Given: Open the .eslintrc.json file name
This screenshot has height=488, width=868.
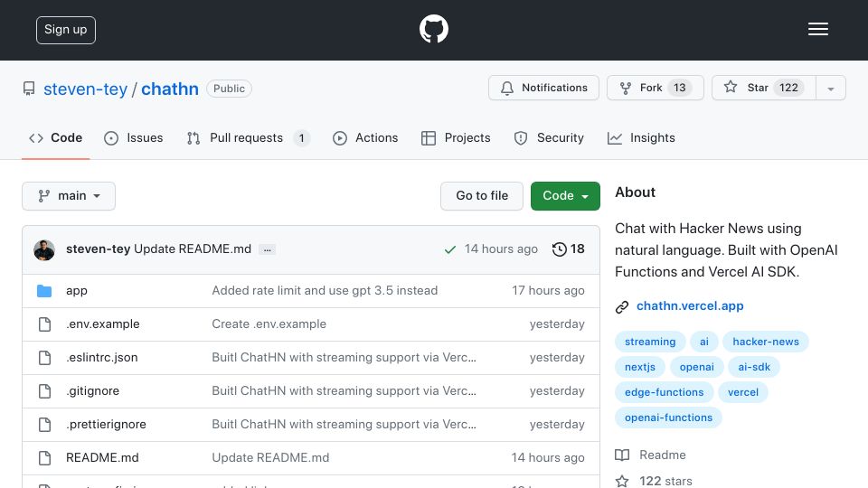Looking at the screenshot, I should [x=102, y=358].
